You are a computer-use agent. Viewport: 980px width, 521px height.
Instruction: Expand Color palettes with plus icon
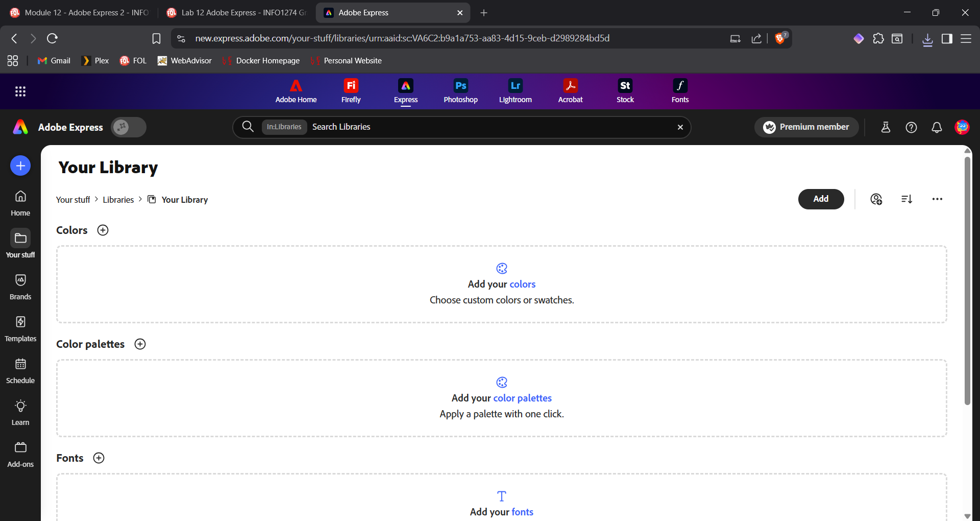[140, 344]
